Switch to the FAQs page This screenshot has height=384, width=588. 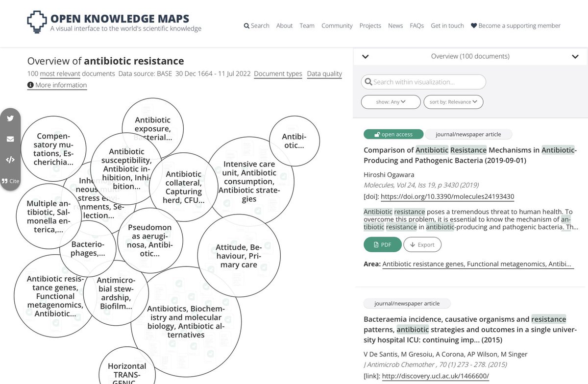416,25
